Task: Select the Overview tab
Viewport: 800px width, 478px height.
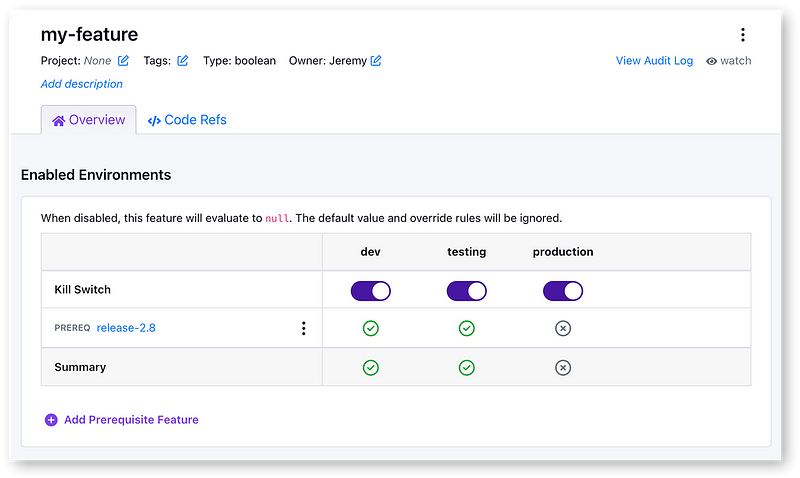Action: (x=89, y=120)
